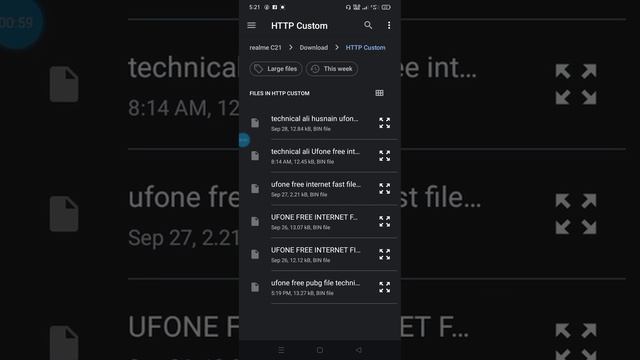
Task: Click file icon of technical ali Ufone free int
Action: coord(255,156)
